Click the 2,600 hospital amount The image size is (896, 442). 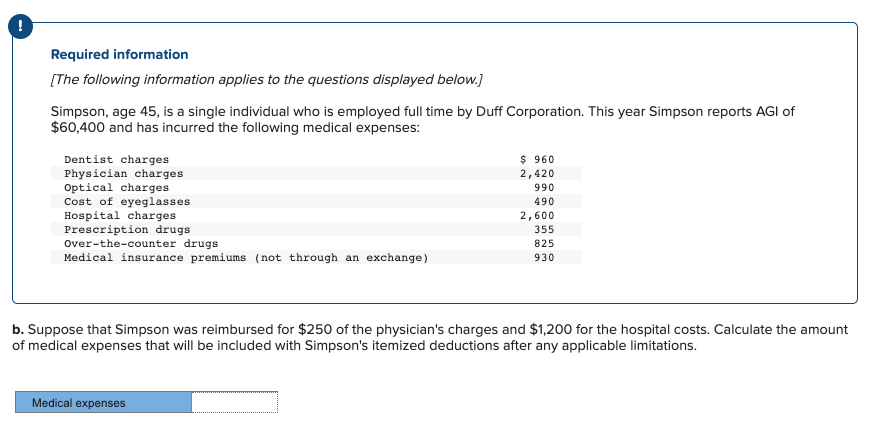(x=537, y=216)
